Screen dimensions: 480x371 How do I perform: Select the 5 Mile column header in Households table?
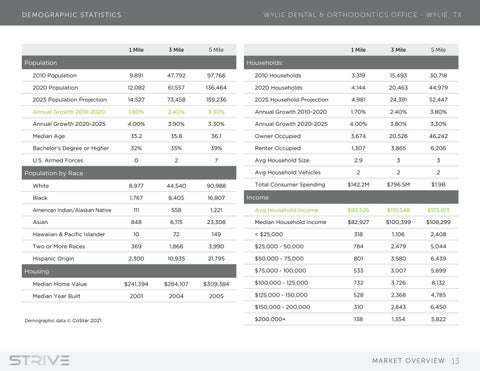pos(438,50)
